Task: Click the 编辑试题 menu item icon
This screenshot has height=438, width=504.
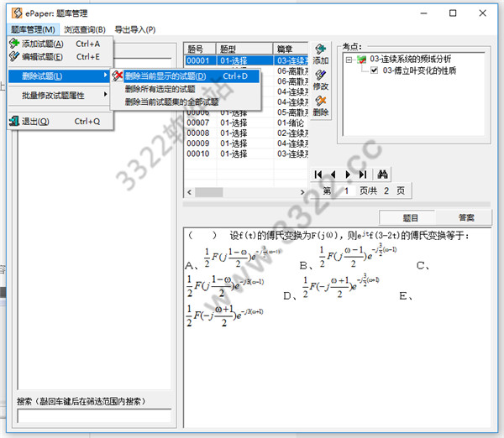Action: (x=14, y=56)
